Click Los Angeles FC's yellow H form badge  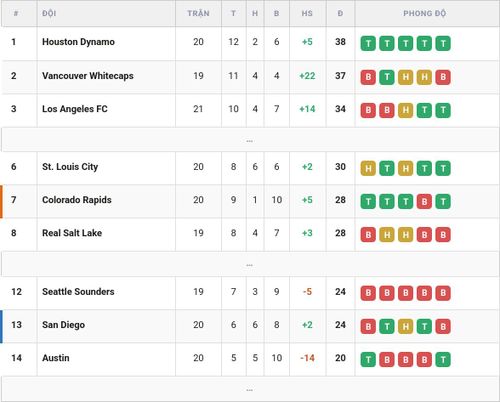pos(405,111)
